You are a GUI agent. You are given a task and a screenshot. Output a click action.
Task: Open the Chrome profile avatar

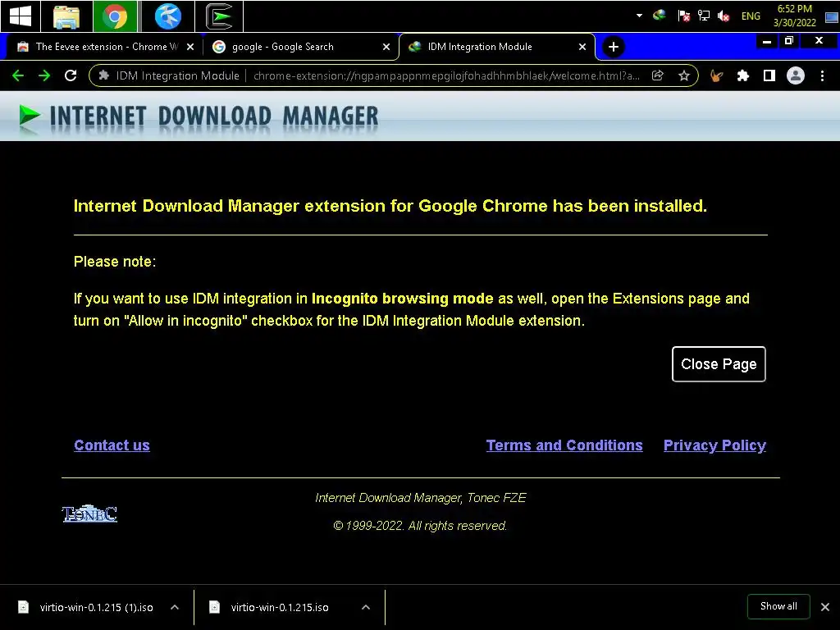click(x=796, y=75)
